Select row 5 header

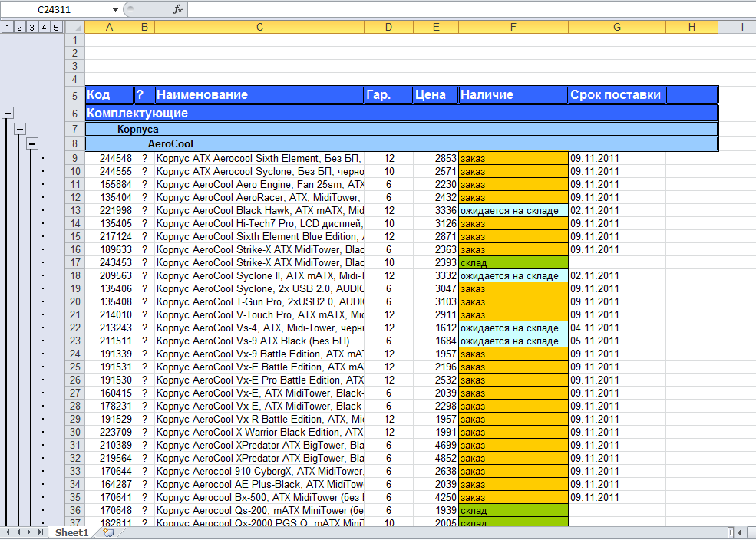[74, 95]
